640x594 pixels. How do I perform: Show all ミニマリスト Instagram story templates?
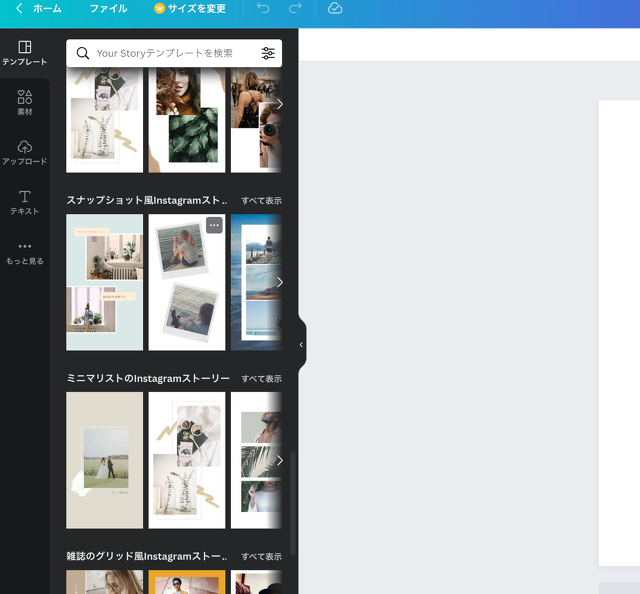click(261, 379)
